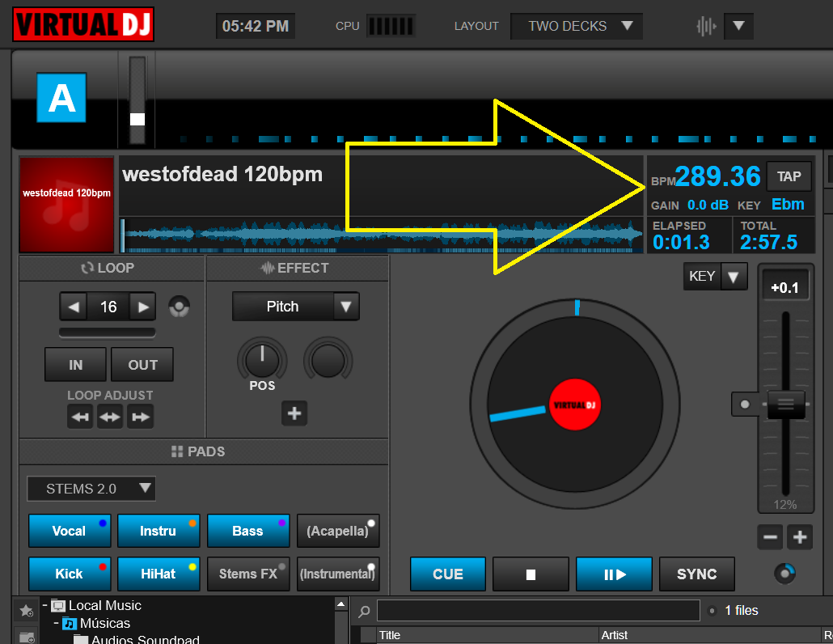Toggle the (Instrumental) pad
This screenshot has width=833, height=644.
coord(338,574)
